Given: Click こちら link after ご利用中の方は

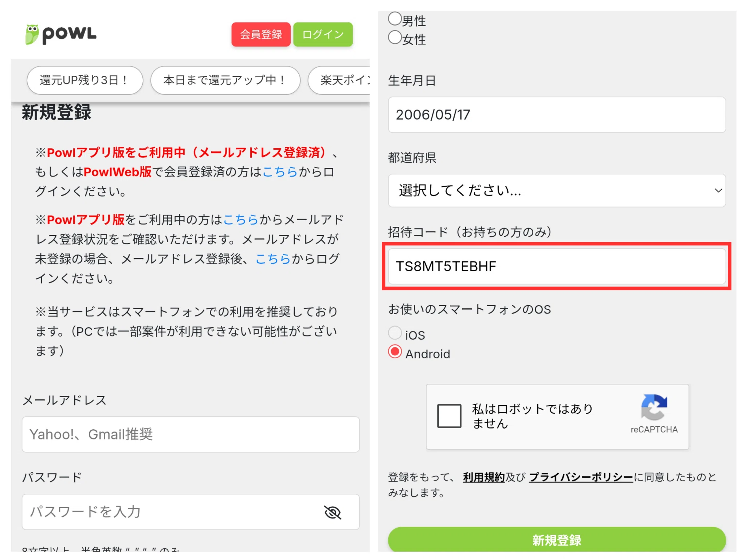Looking at the screenshot, I should [241, 220].
